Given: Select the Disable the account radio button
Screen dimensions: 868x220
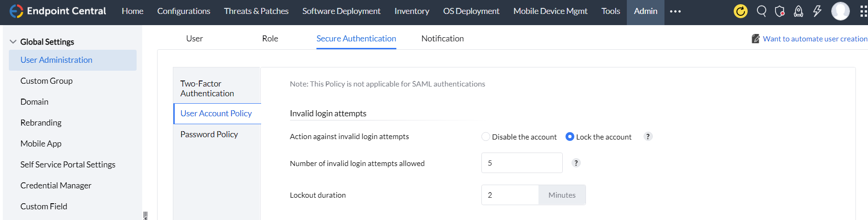Looking at the screenshot, I should (x=486, y=137).
